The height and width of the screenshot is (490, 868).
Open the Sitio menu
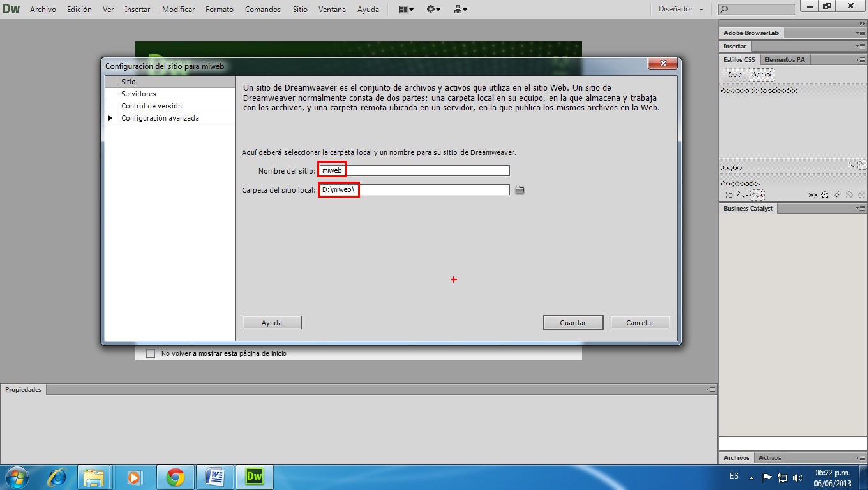pyautogui.click(x=299, y=9)
